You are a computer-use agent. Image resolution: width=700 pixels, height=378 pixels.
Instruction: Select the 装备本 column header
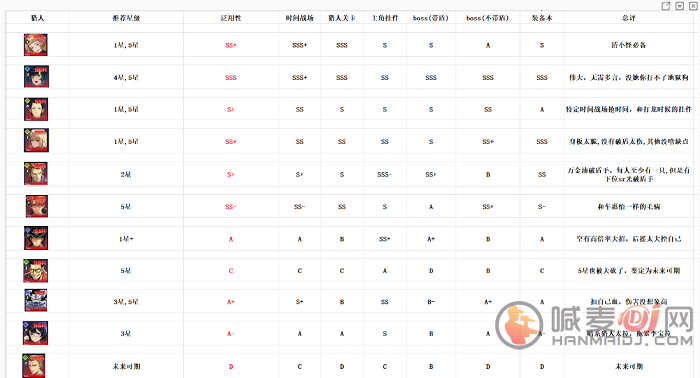tap(542, 18)
